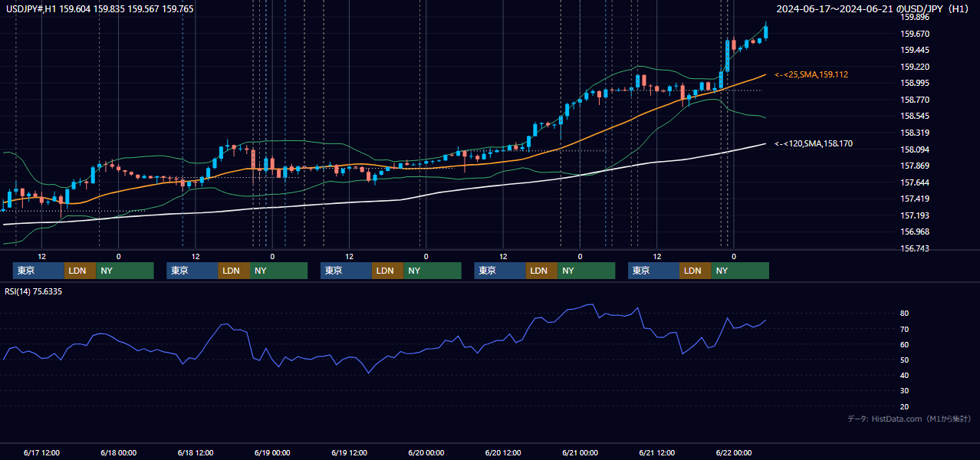This screenshot has height=460, width=980.
Task: Click RSI scale value 30
Action: point(905,390)
